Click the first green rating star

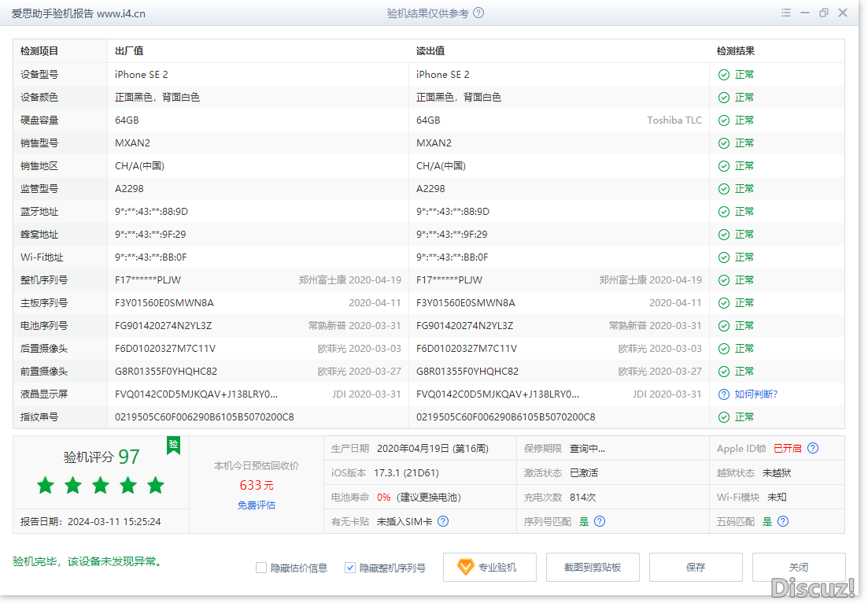[46, 486]
